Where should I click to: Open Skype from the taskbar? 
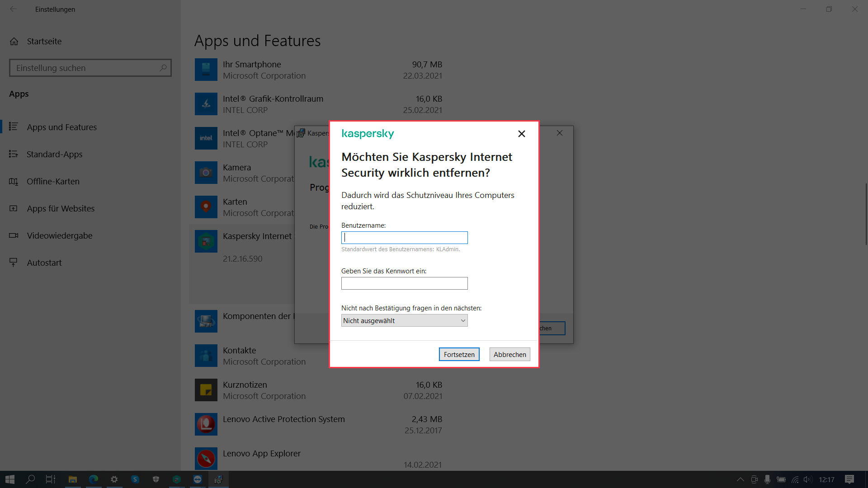[135, 479]
